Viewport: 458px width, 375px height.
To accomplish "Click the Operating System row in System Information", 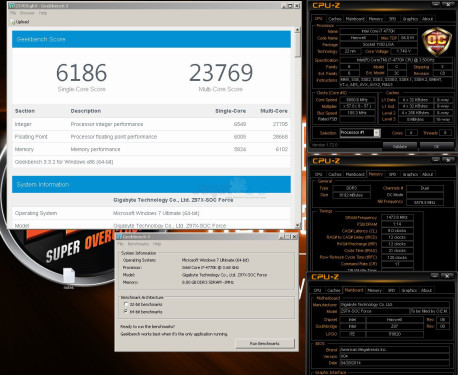I will tap(151, 213).
